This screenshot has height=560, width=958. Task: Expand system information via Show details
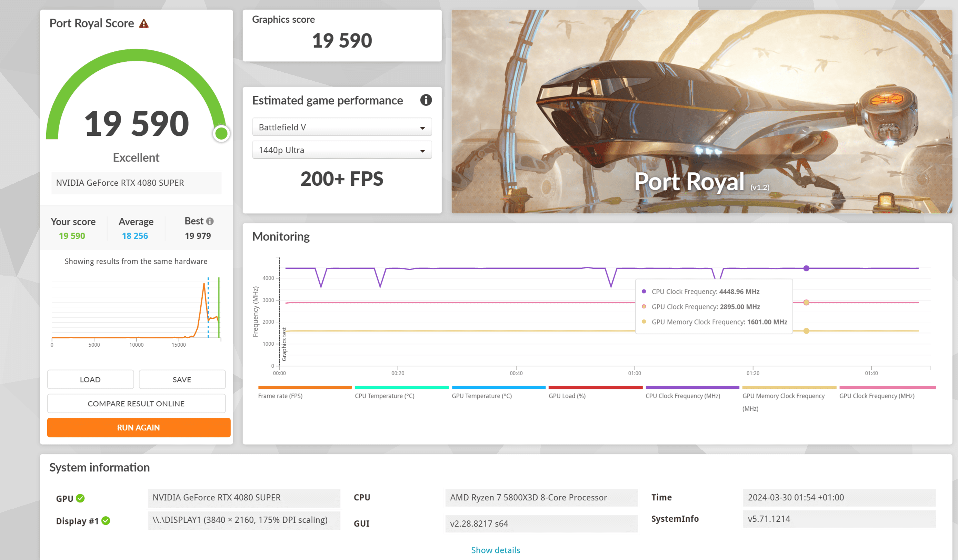[x=495, y=550]
